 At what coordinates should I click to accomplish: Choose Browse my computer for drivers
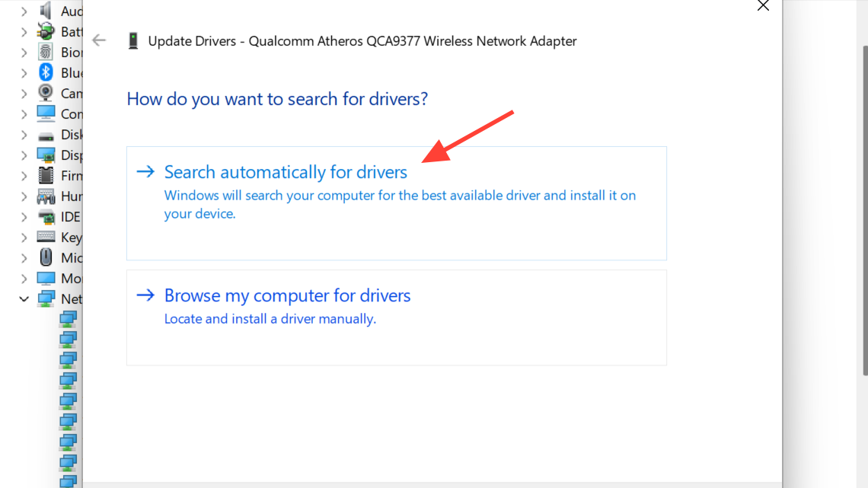(397, 317)
